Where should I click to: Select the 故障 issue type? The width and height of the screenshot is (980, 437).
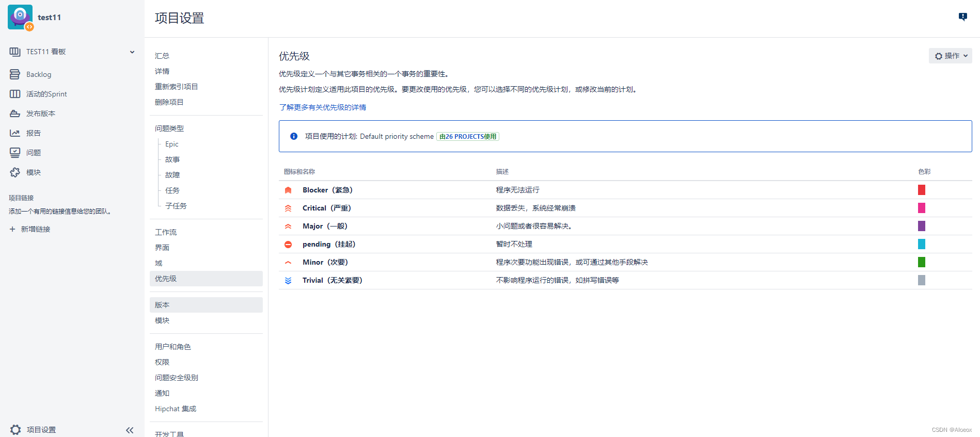click(172, 175)
